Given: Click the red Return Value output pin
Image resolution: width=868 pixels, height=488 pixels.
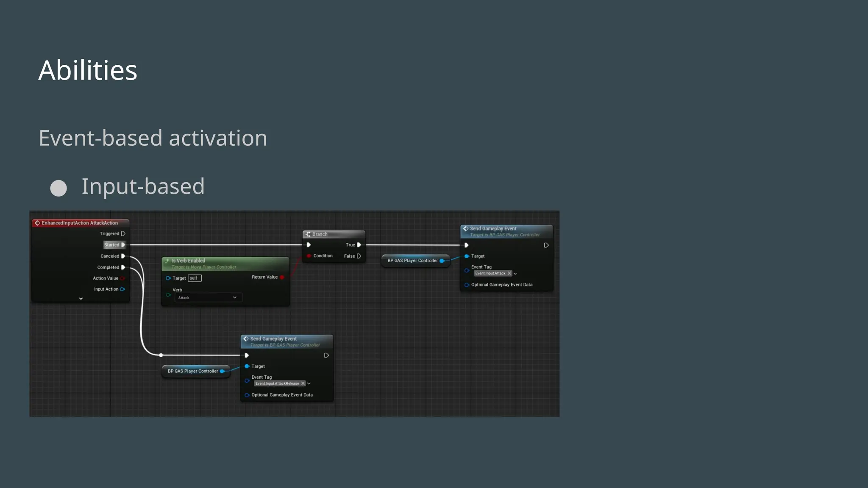Looking at the screenshot, I should [x=282, y=277].
